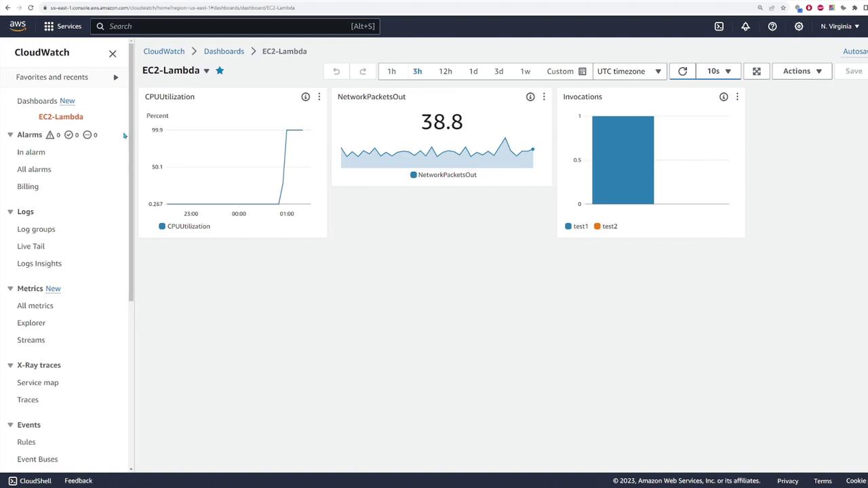Click the Feedback link in the footer
The width and height of the screenshot is (868, 488).
(78, 481)
